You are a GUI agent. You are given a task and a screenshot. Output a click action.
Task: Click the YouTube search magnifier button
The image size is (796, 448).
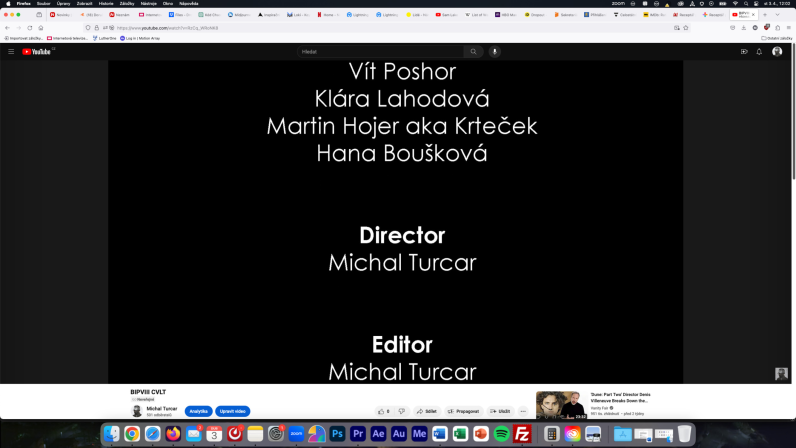(x=473, y=51)
